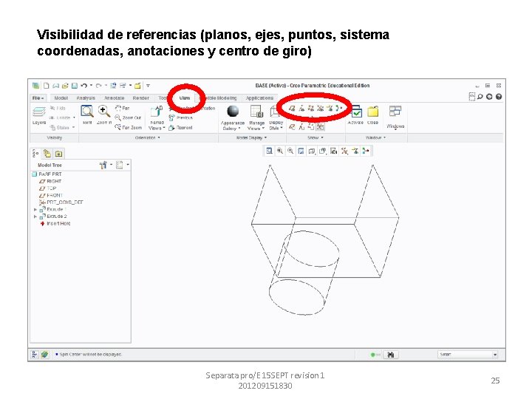Open the Layers tool in ribbon
Image resolution: width=532 pixels, height=399 pixels.
[x=38, y=115]
